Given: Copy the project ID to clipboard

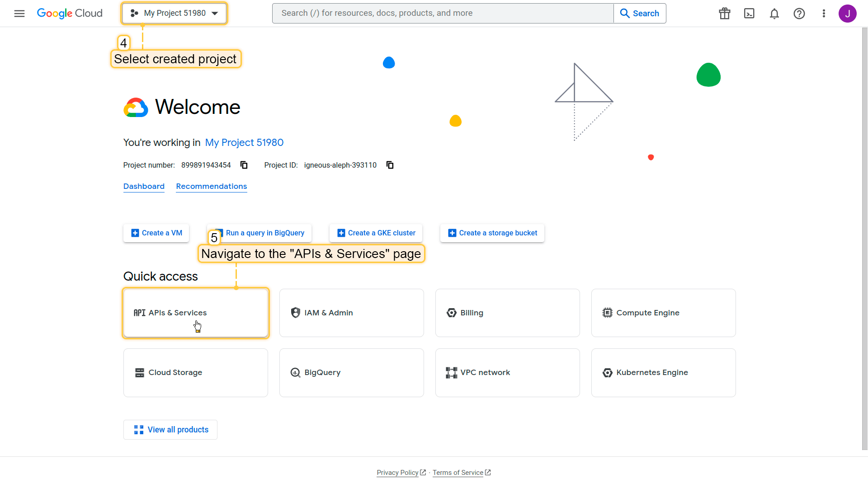Looking at the screenshot, I should pyautogui.click(x=390, y=165).
